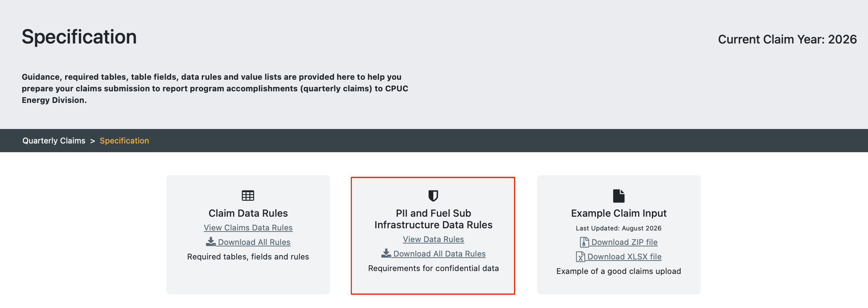The image size is (868, 308).
Task: Select Download All Rules link
Action: point(254,242)
